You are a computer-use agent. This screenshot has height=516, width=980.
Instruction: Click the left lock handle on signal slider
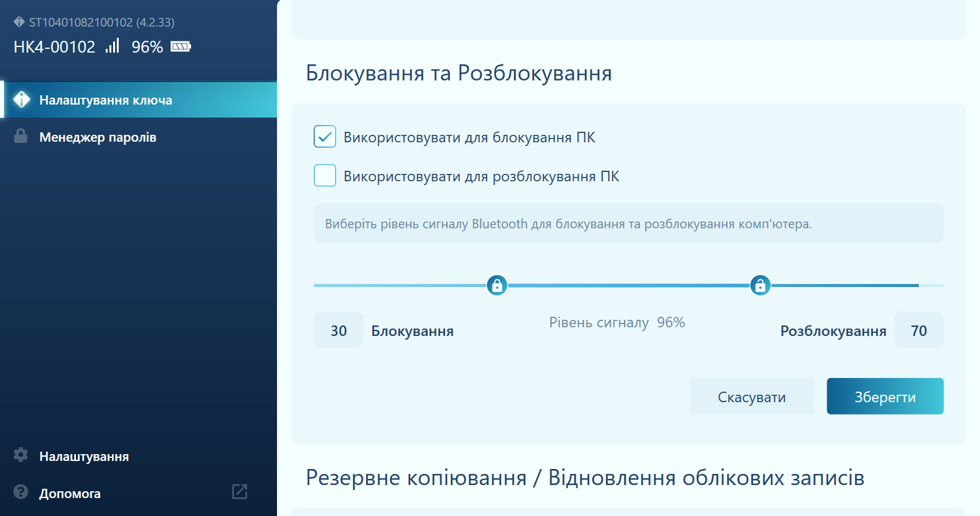496,285
